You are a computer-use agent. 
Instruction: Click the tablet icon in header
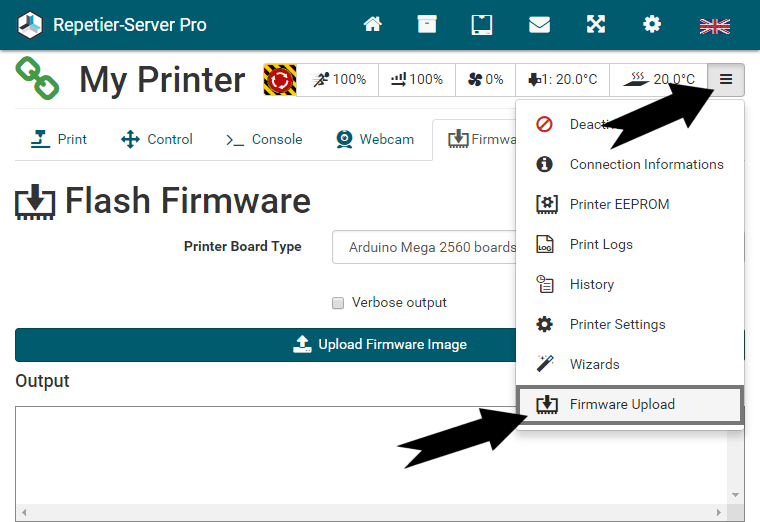pos(482,25)
